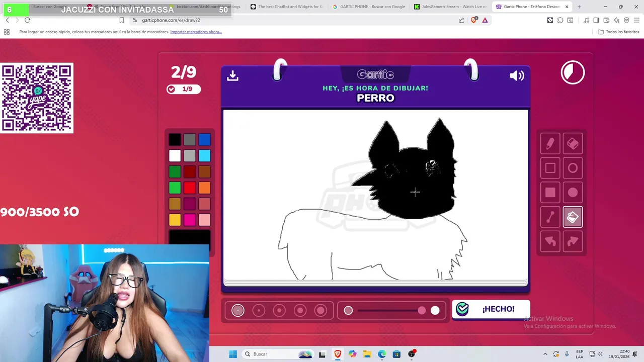The height and width of the screenshot is (362, 644).
Task: Pick the dark gray color swatch
Action: pos(190,139)
